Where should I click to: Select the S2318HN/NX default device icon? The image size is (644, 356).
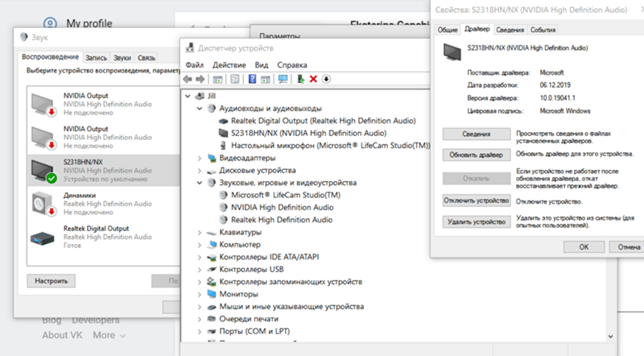pyautogui.click(x=43, y=171)
